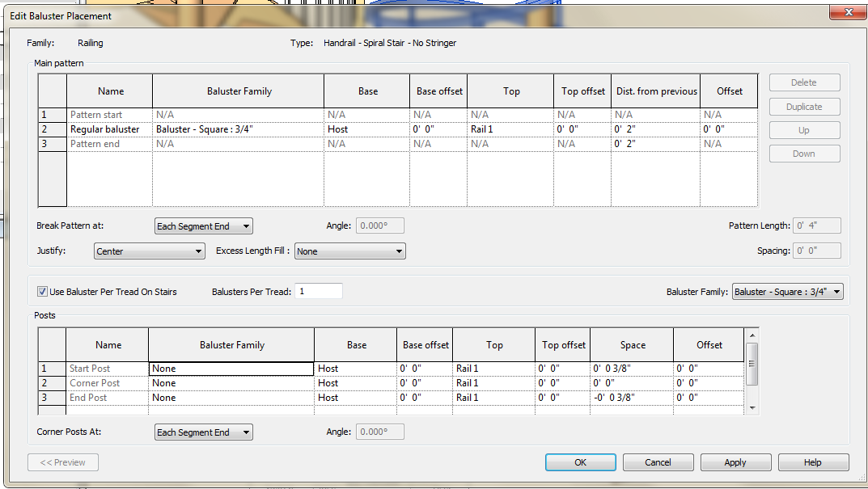
Task: Open Help for baluster placement
Action: click(x=812, y=462)
